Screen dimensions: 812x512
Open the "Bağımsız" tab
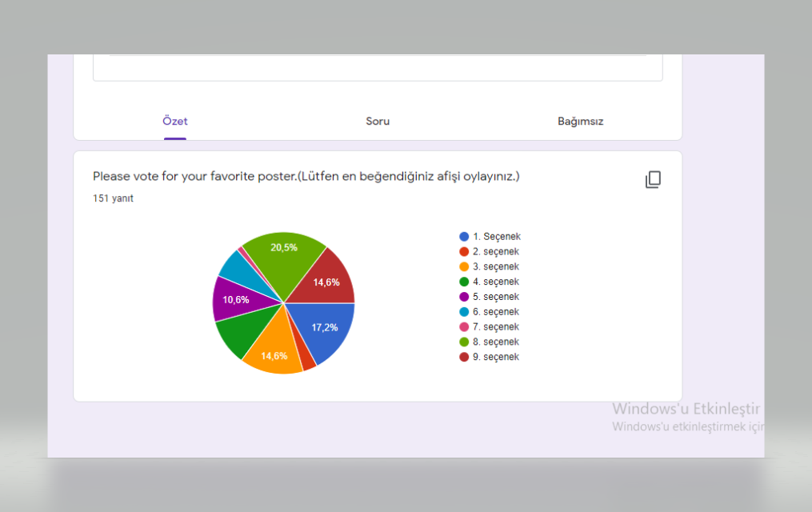[580, 121]
